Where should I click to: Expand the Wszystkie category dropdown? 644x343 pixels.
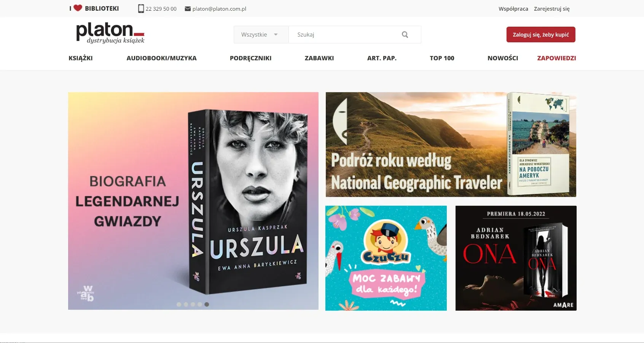[x=261, y=35]
